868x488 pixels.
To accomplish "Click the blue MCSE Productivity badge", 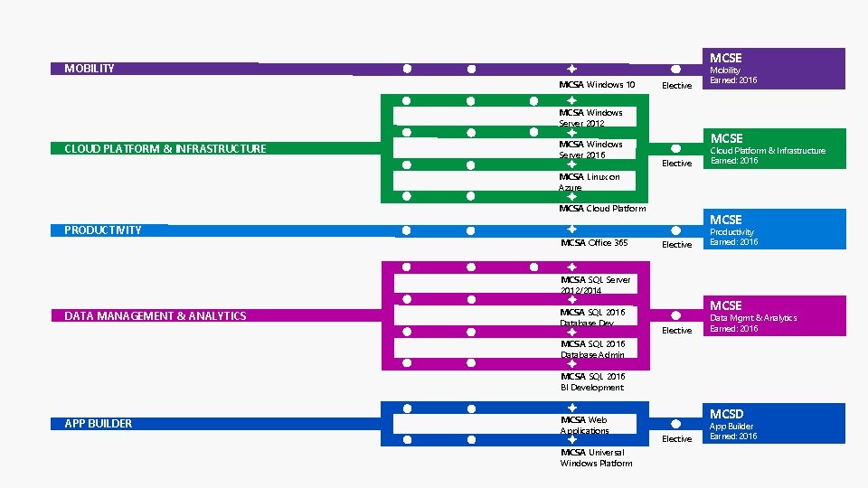I will coord(775,229).
